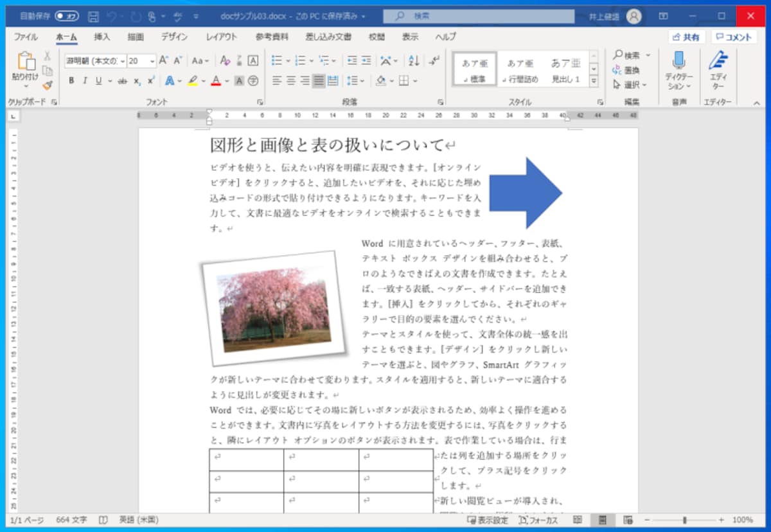Image resolution: width=771 pixels, height=532 pixels.
Task: Apply the 見出し 1 heading style
Action: click(x=565, y=69)
